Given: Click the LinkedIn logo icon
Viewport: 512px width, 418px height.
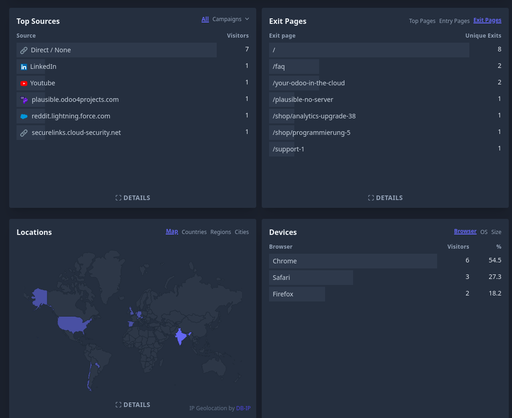Looking at the screenshot, I should [x=24, y=67].
